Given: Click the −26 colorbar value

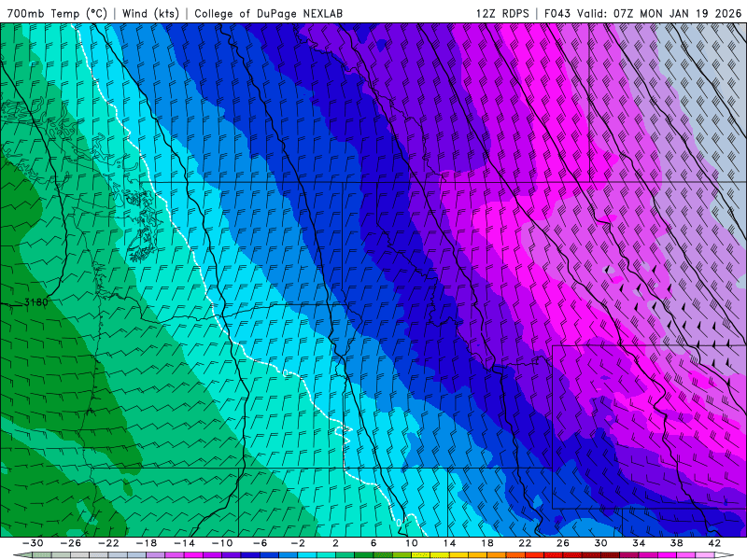Looking at the screenshot, I should point(71,543).
